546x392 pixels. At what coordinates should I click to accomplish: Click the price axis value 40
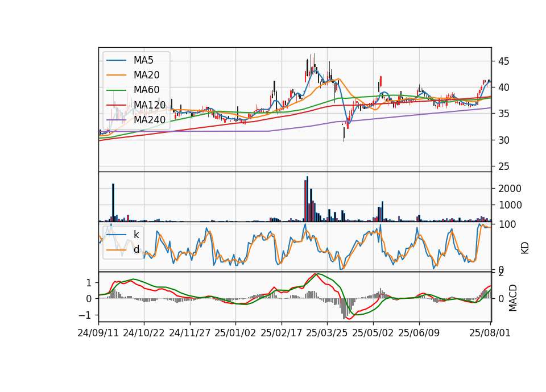click(504, 87)
